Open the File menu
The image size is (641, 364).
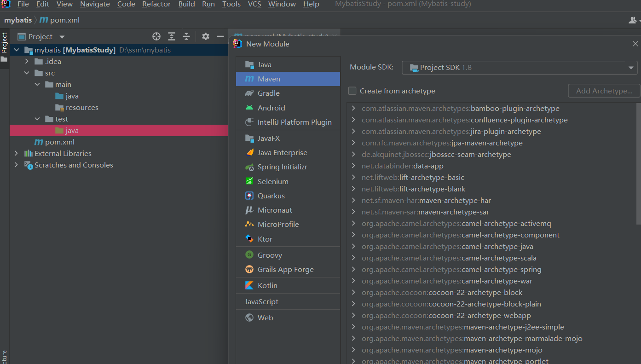coord(23,4)
